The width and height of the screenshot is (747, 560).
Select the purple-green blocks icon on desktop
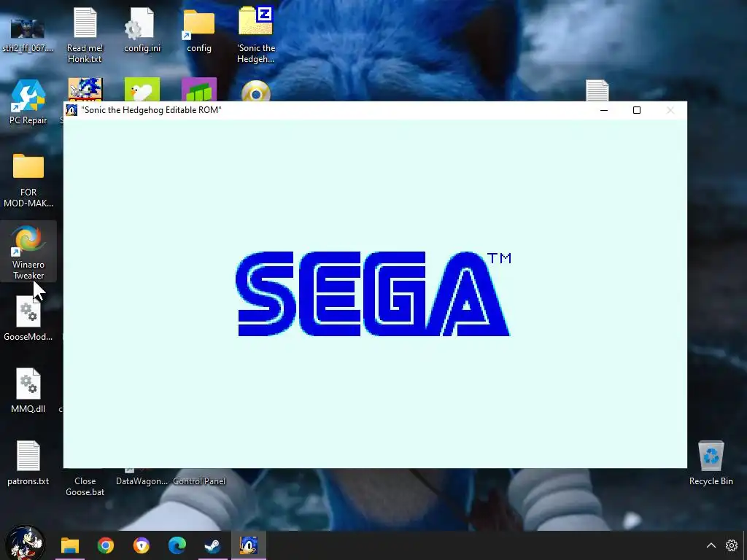[x=199, y=90]
